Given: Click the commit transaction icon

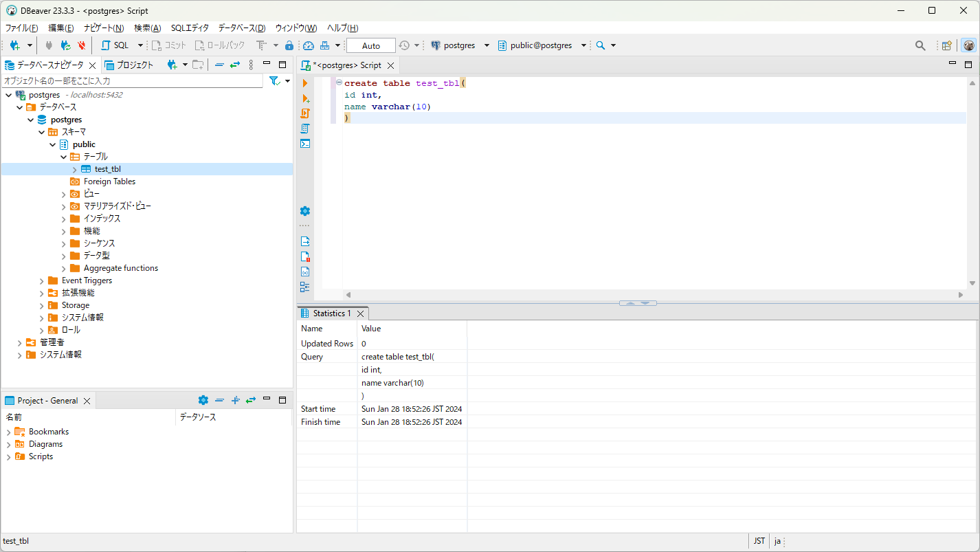Looking at the screenshot, I should pos(165,45).
